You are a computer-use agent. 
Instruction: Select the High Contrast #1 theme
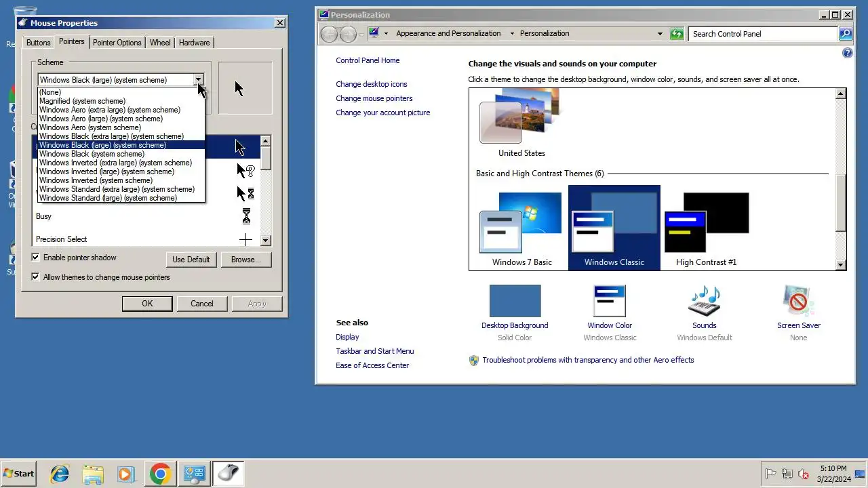click(706, 229)
